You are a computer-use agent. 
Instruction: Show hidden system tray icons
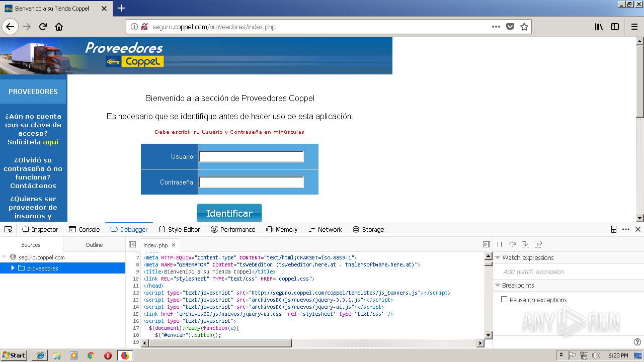pyautogui.click(x=561, y=355)
